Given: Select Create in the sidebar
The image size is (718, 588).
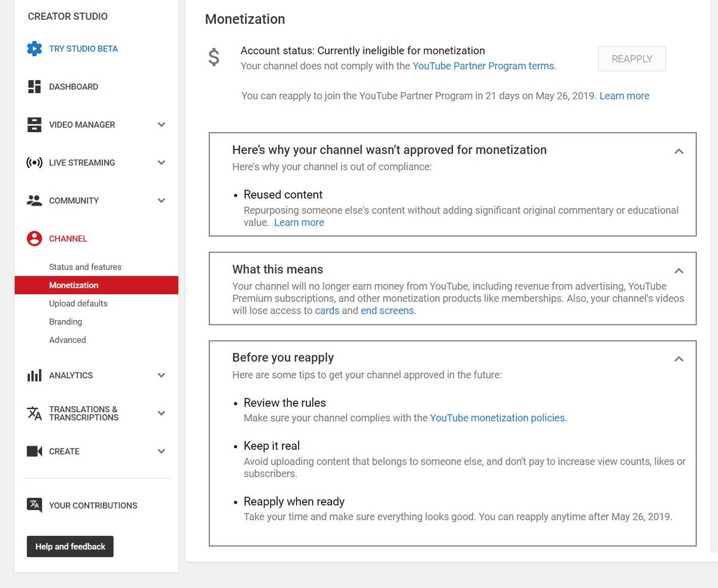Looking at the screenshot, I should pyautogui.click(x=65, y=452).
